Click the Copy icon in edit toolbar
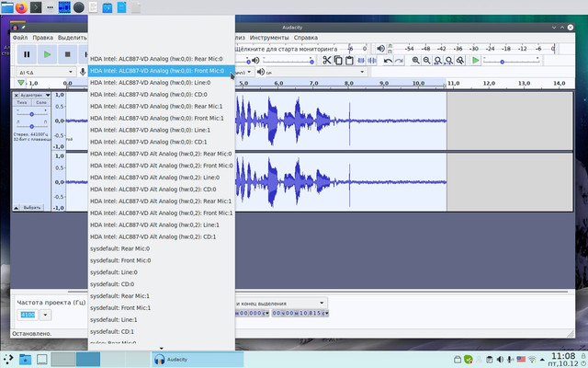The image size is (588, 368). pyautogui.click(x=338, y=60)
